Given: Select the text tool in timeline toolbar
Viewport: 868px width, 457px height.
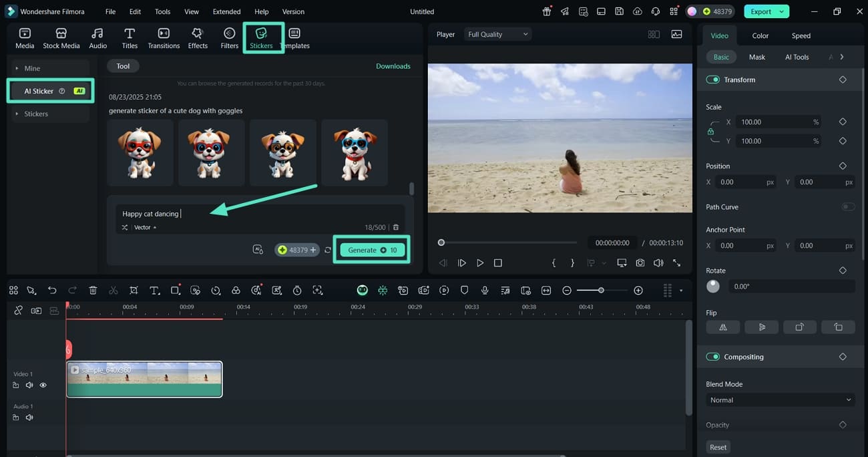Looking at the screenshot, I should 154,290.
